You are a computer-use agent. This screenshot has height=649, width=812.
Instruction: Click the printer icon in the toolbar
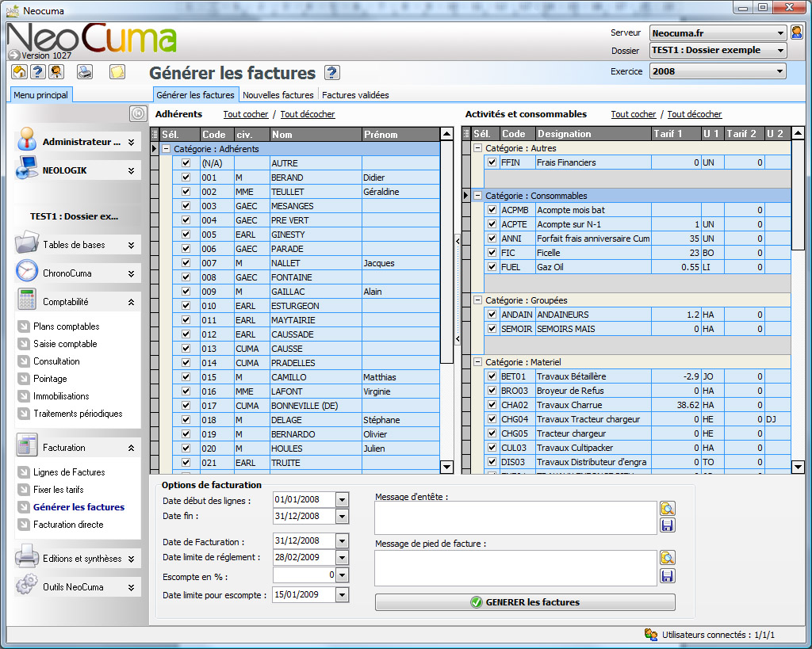tap(85, 71)
